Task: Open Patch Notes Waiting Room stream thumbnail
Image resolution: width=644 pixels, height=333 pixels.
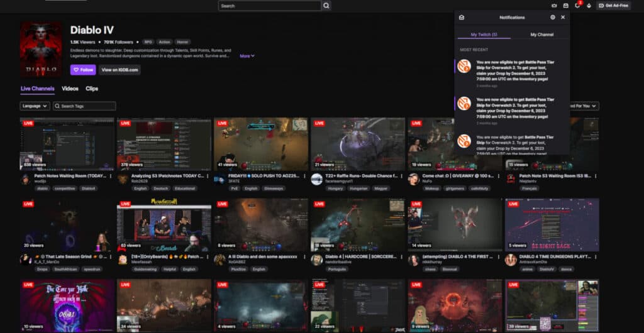Action: coord(67,144)
